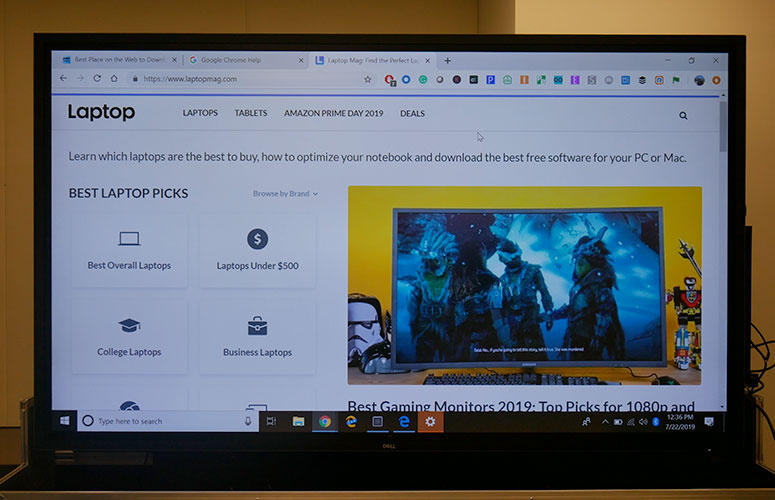Open the Action Center notification icon
This screenshot has width=775, height=500.
(709, 421)
